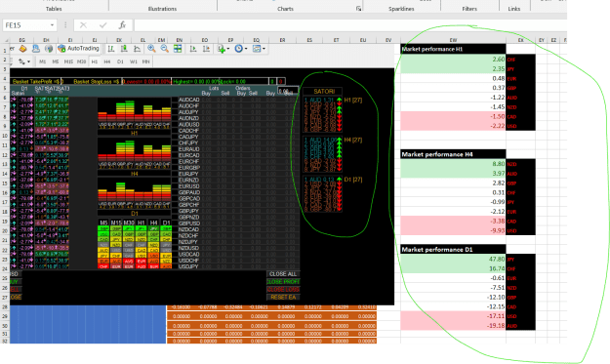Click the zoom in magnifier icon

(151, 49)
